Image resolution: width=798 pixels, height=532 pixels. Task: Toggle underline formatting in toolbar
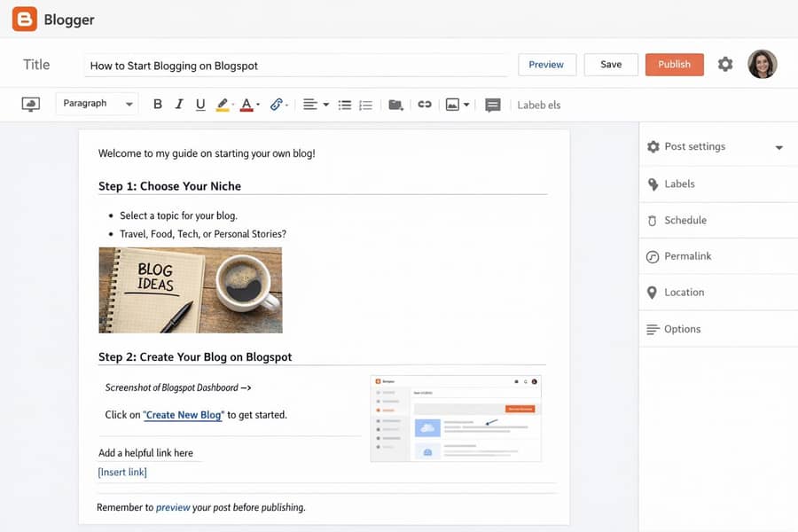(x=200, y=105)
